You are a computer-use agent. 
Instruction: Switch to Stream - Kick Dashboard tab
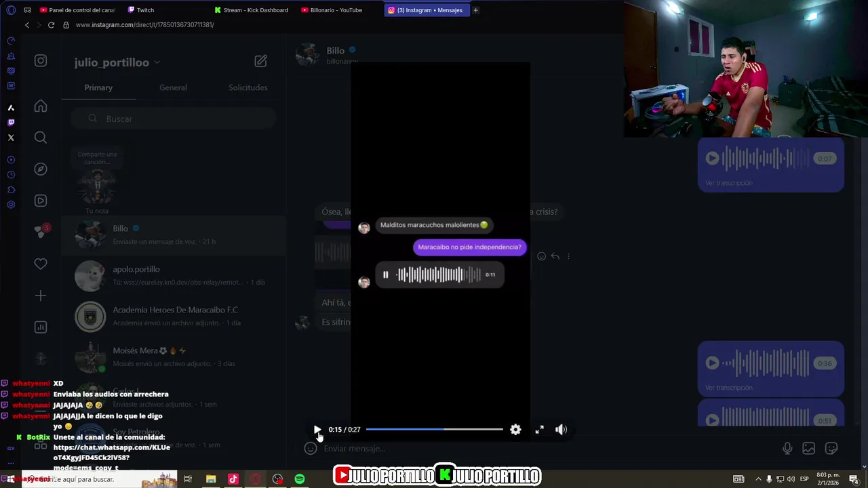click(251, 10)
